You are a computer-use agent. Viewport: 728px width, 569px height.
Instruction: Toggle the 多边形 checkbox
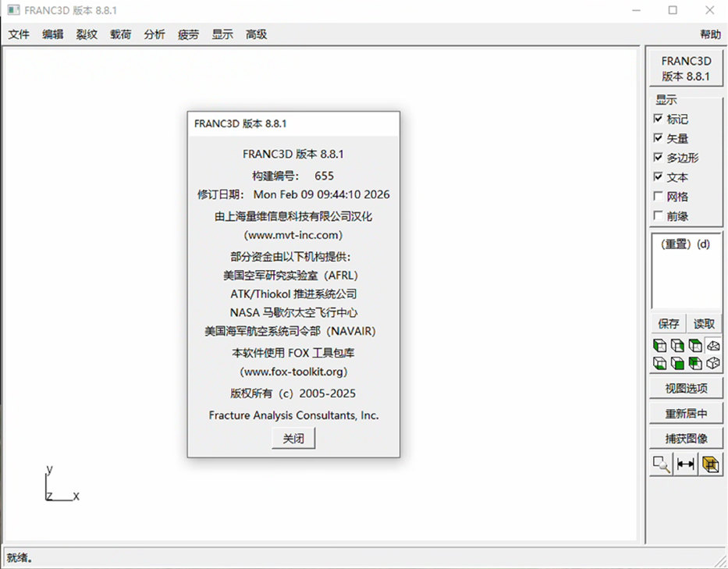tap(658, 158)
